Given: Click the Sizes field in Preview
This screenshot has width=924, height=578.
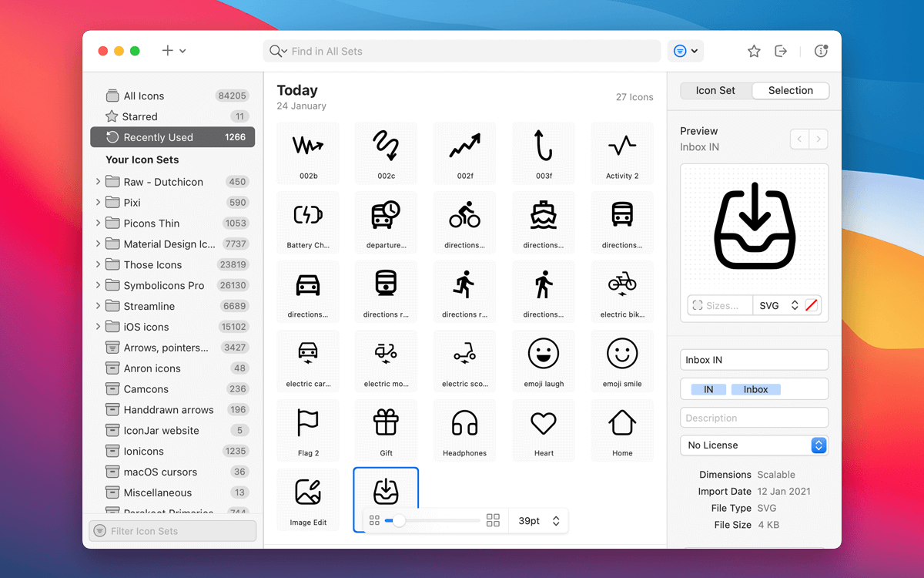Looking at the screenshot, I should pos(720,306).
